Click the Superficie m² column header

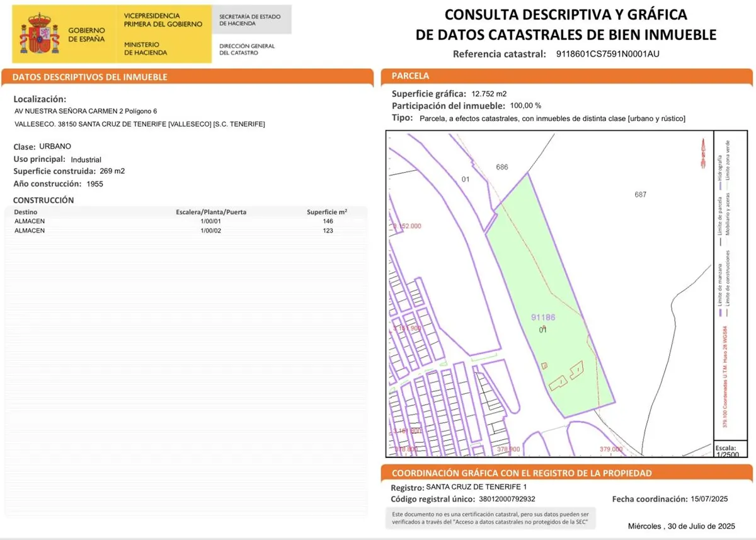point(327,212)
